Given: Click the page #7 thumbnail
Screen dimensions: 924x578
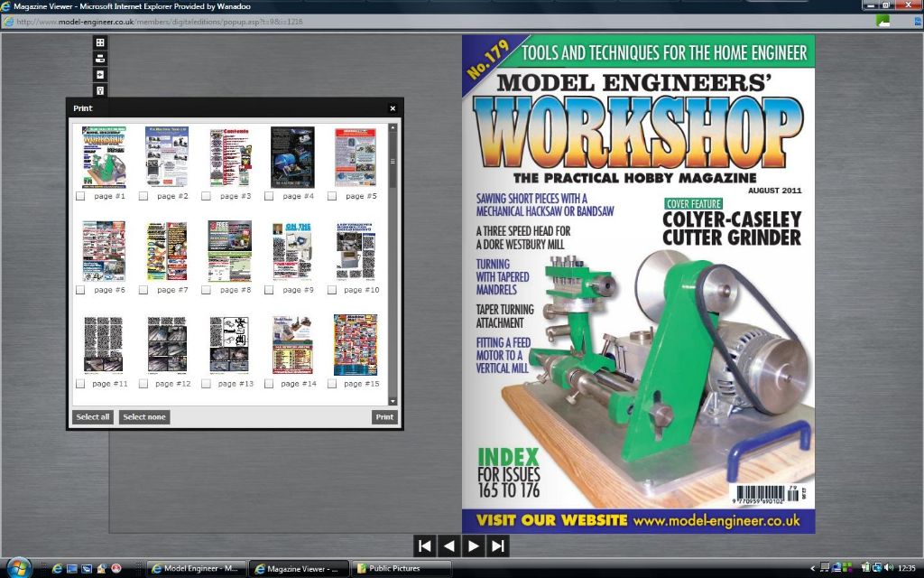Looking at the screenshot, I should [167, 251].
